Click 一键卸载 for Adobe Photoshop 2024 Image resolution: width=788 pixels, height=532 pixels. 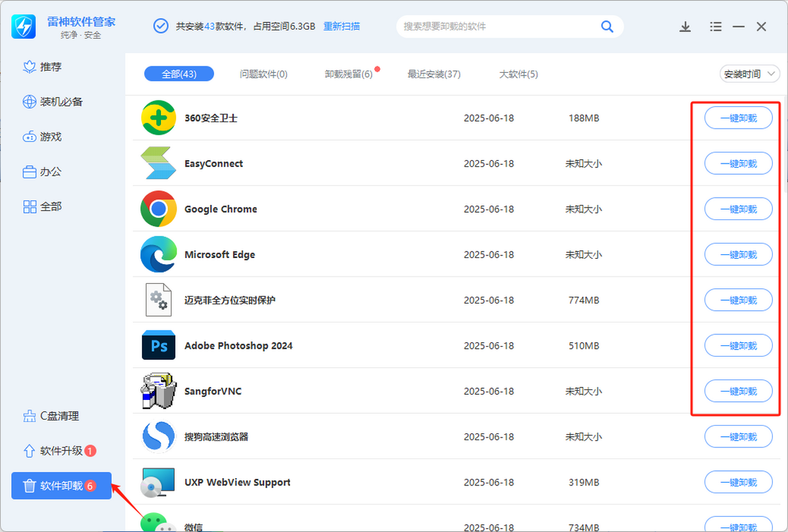[739, 345]
